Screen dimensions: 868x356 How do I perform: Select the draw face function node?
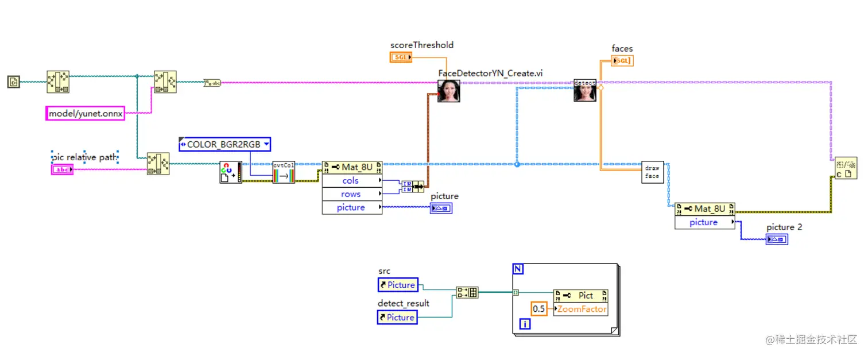click(x=652, y=172)
